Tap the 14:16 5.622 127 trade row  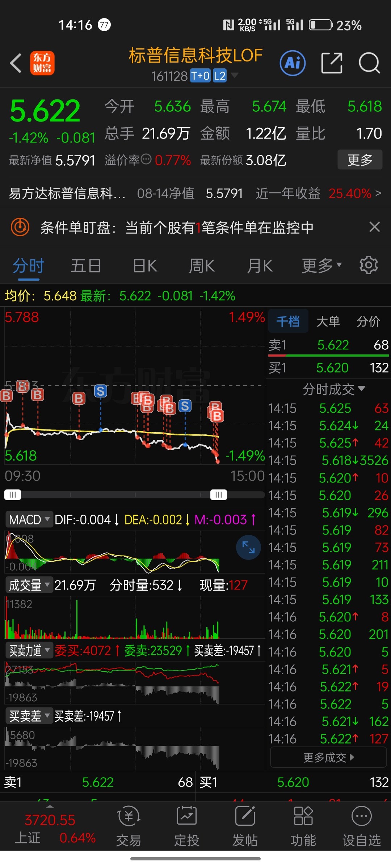pyautogui.click(x=328, y=739)
